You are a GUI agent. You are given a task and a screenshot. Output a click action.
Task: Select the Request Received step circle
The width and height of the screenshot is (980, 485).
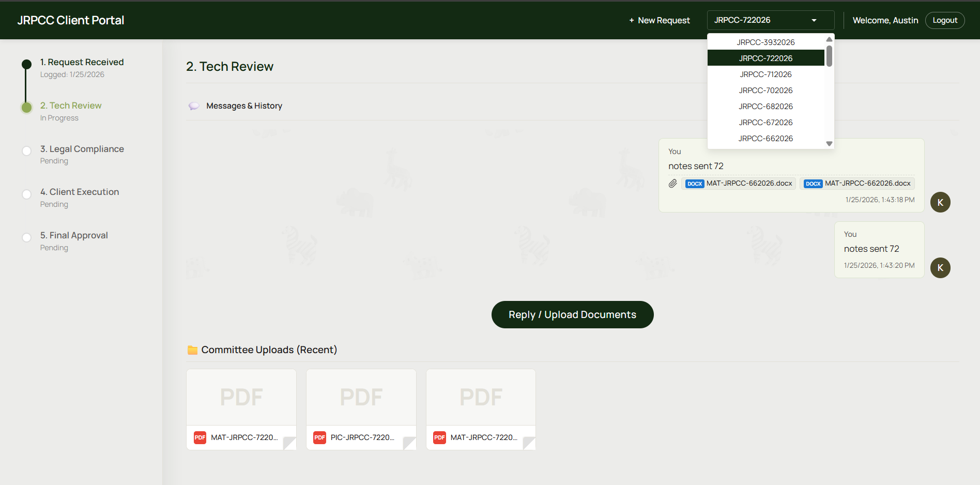pyautogui.click(x=26, y=64)
